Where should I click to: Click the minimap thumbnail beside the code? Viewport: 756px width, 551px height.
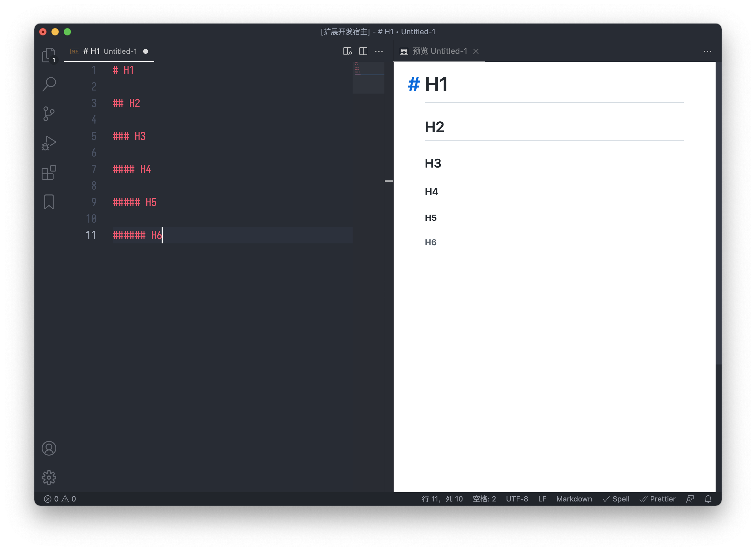[368, 77]
